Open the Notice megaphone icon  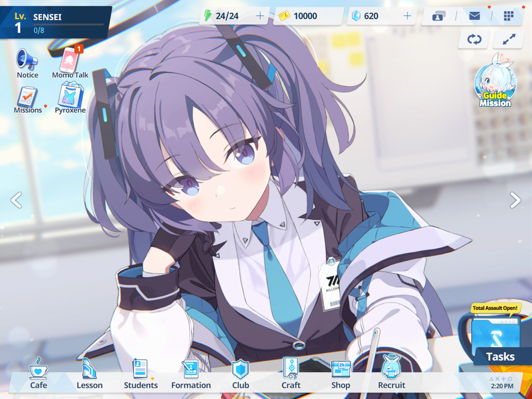tap(27, 60)
